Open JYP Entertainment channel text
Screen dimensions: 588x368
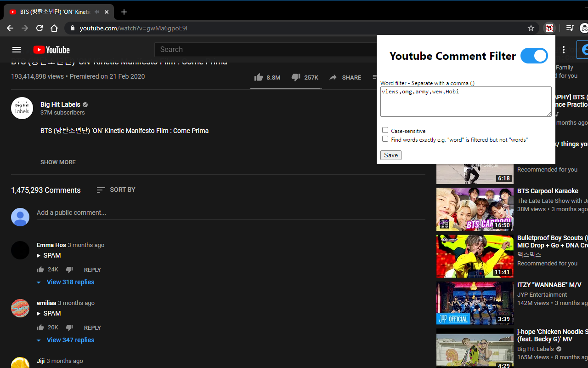[x=542, y=295]
